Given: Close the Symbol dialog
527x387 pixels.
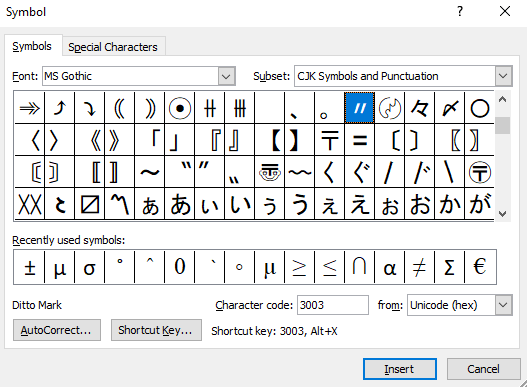Looking at the screenshot, I should [x=505, y=12].
